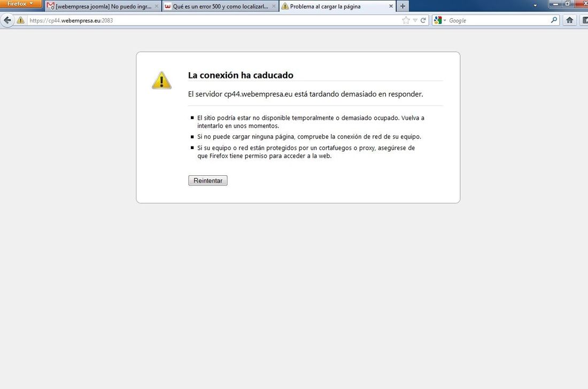Close the Gmail webempresa joomla tab
588x389 pixels.
click(157, 6)
